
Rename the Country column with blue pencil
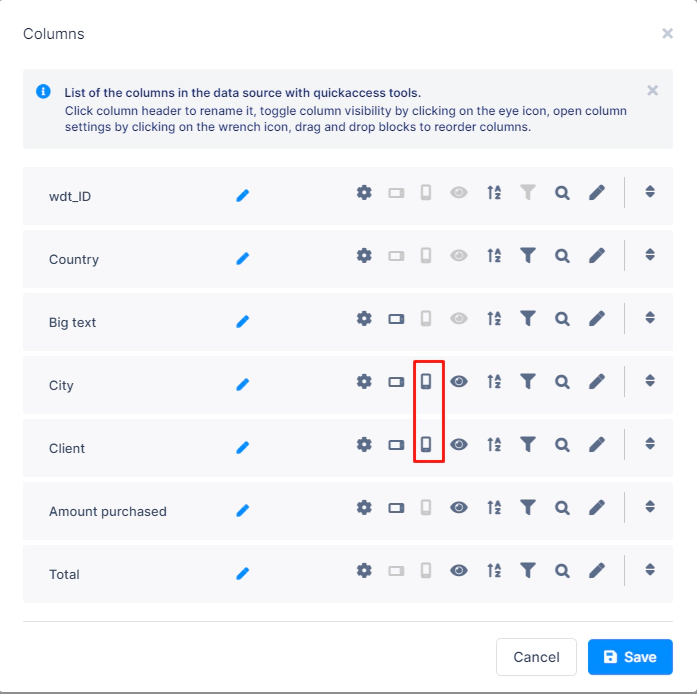pos(243,258)
